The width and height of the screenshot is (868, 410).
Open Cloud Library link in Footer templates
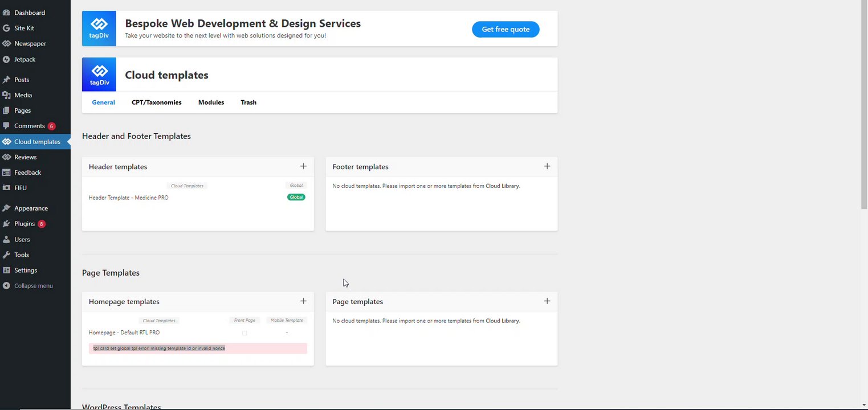pyautogui.click(x=502, y=186)
